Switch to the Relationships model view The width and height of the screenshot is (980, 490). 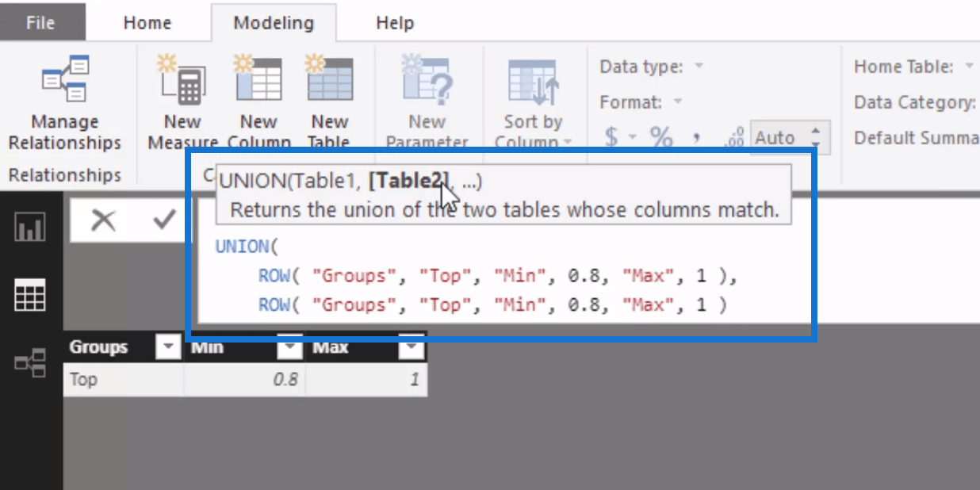pos(30,363)
